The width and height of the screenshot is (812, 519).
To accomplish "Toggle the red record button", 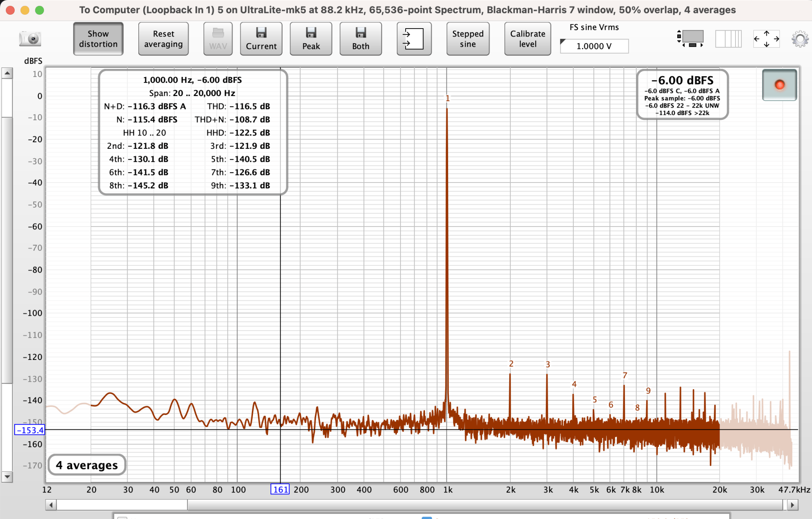I will pos(779,85).
